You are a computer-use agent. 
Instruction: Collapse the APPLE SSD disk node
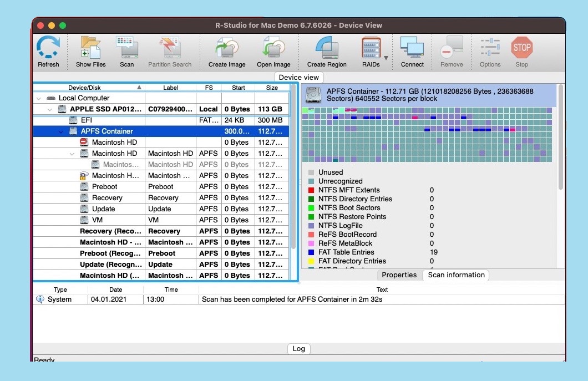(x=50, y=109)
